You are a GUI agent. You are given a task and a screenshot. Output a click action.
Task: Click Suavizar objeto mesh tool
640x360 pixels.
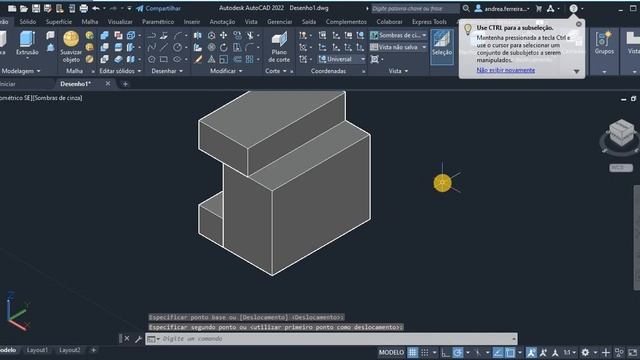(71, 47)
